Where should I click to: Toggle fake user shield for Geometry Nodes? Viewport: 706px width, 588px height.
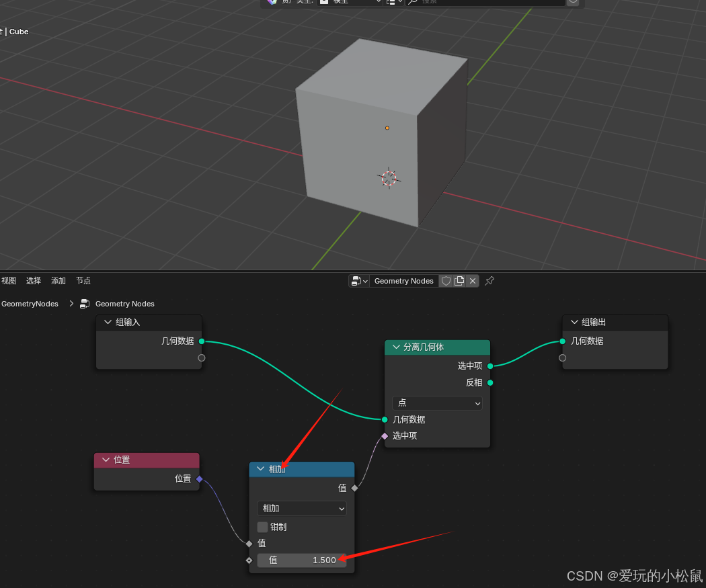point(446,281)
